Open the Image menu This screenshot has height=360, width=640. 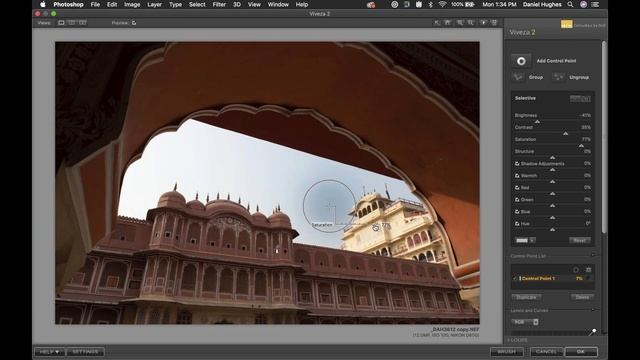132,4
